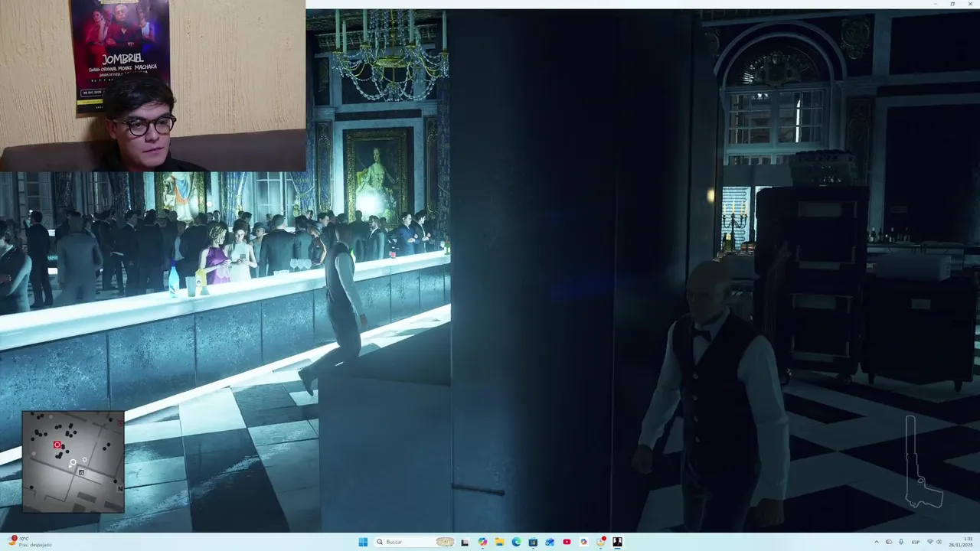The width and height of the screenshot is (980, 551).
Task: Close the game window
Action: click(969, 4)
